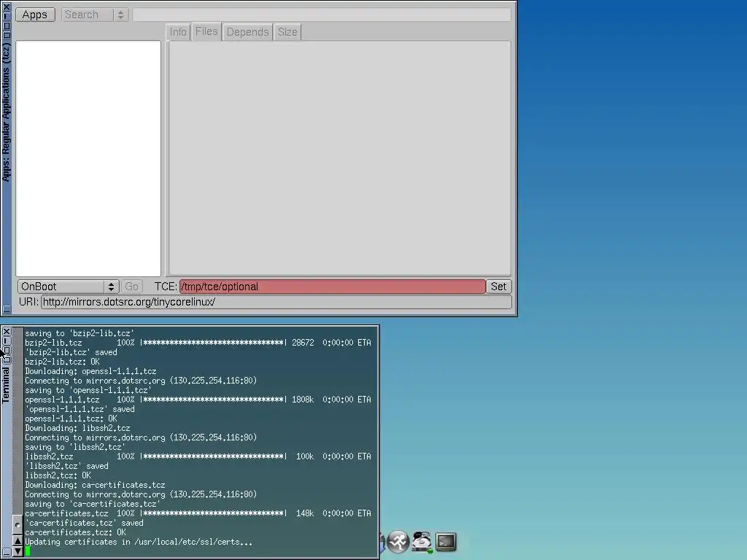Open the Search type dropdown
747x560 pixels.
[x=95, y=15]
